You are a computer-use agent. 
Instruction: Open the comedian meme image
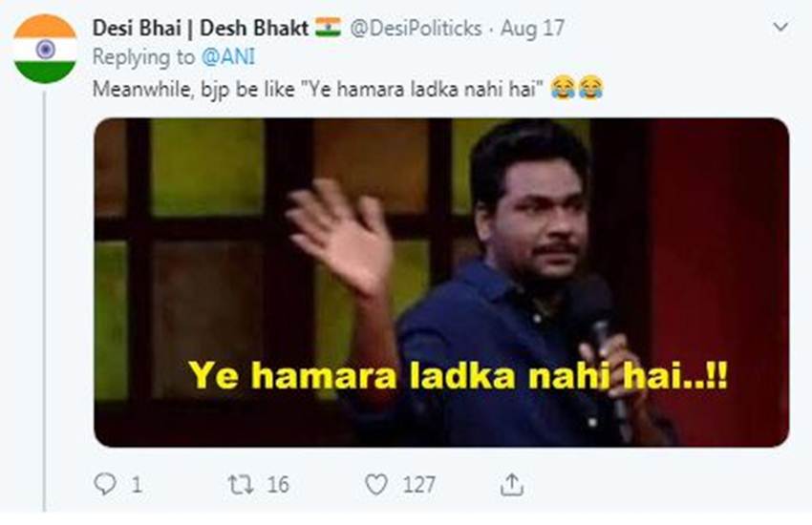point(441,283)
